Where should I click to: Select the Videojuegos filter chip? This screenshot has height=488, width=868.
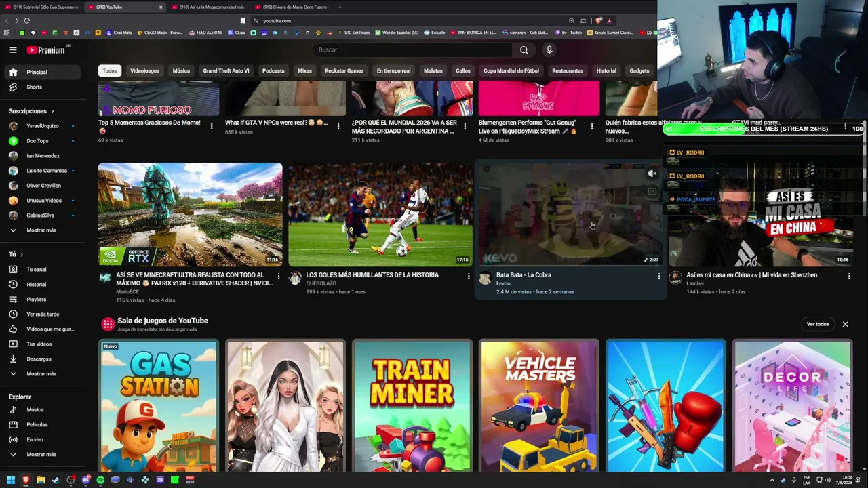(144, 70)
